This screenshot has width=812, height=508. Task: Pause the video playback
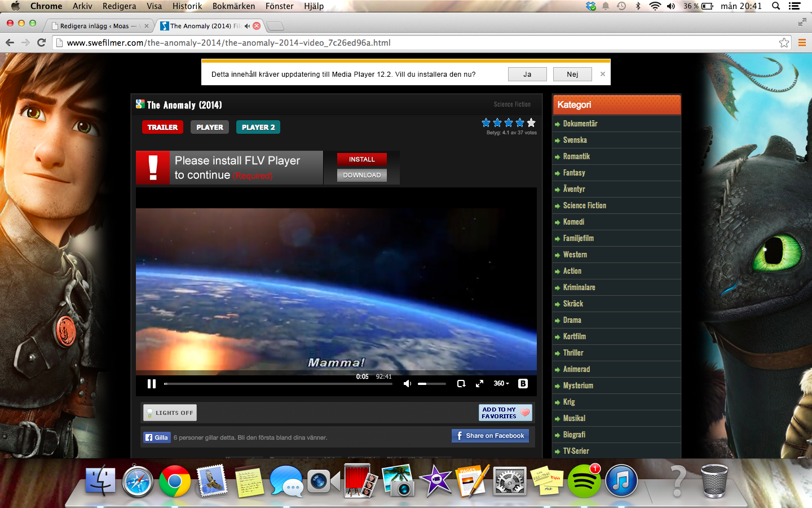(151, 384)
